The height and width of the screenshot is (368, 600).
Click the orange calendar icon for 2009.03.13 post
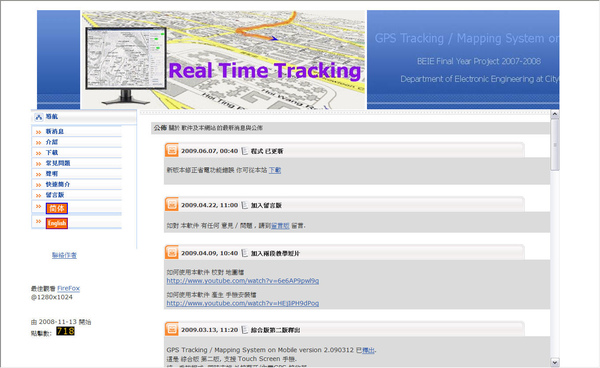click(x=171, y=329)
